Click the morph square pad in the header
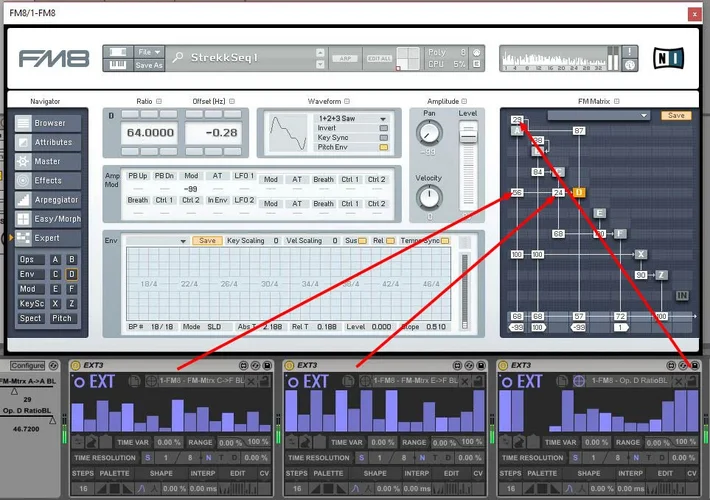Image resolution: width=710 pixels, height=500 pixels. click(408, 58)
